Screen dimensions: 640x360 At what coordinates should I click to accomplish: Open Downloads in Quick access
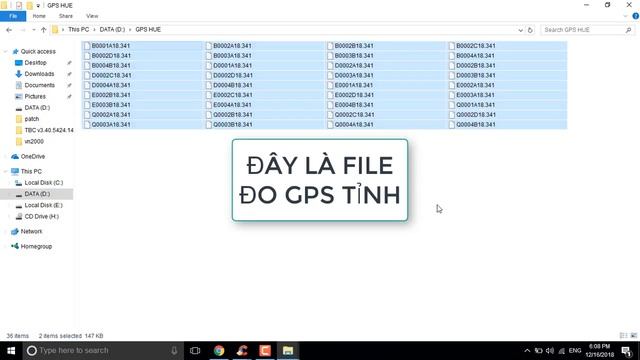tap(39, 74)
